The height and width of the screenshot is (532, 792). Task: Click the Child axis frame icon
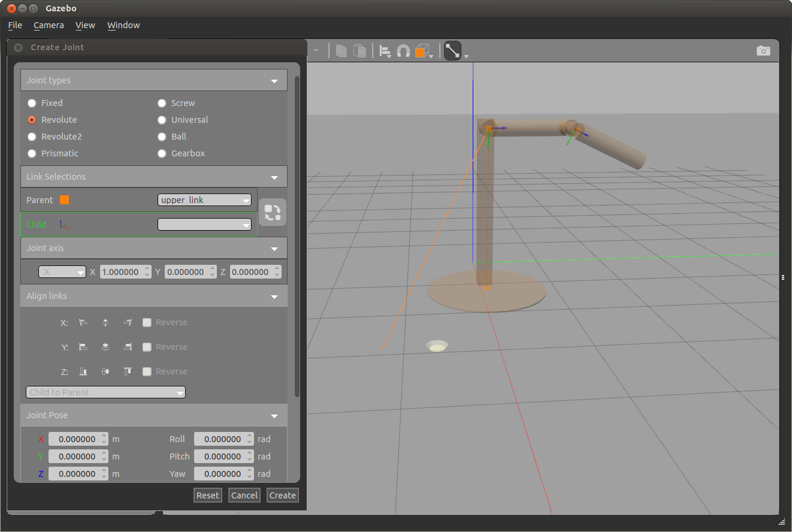(64, 225)
